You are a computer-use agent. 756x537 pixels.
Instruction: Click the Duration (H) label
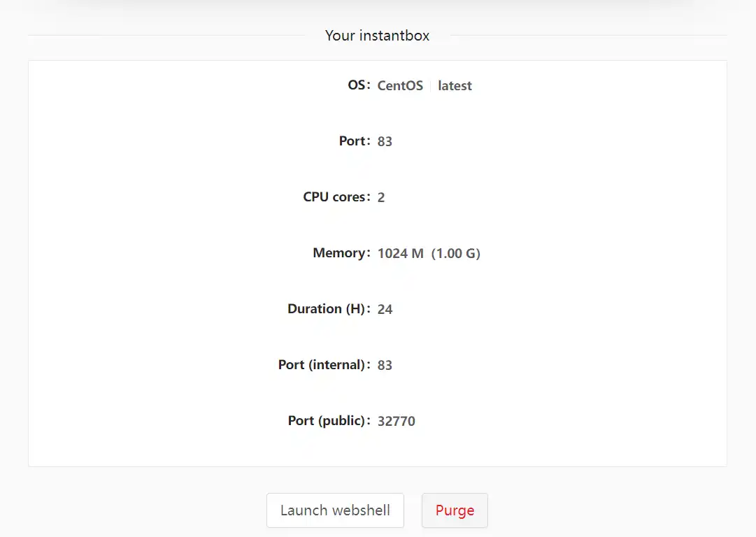click(327, 309)
